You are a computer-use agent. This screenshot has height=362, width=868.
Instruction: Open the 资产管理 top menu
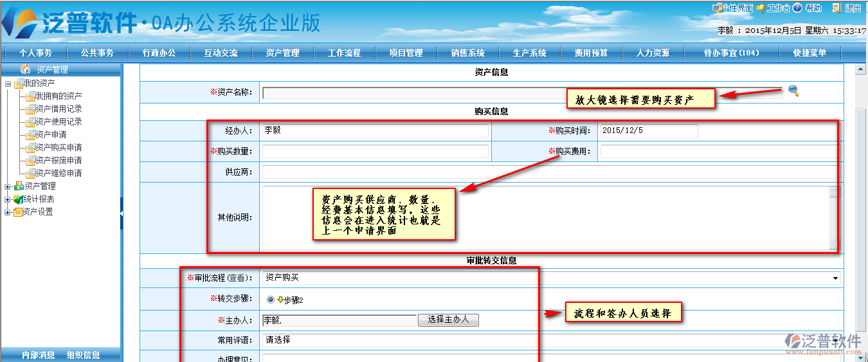(x=282, y=53)
